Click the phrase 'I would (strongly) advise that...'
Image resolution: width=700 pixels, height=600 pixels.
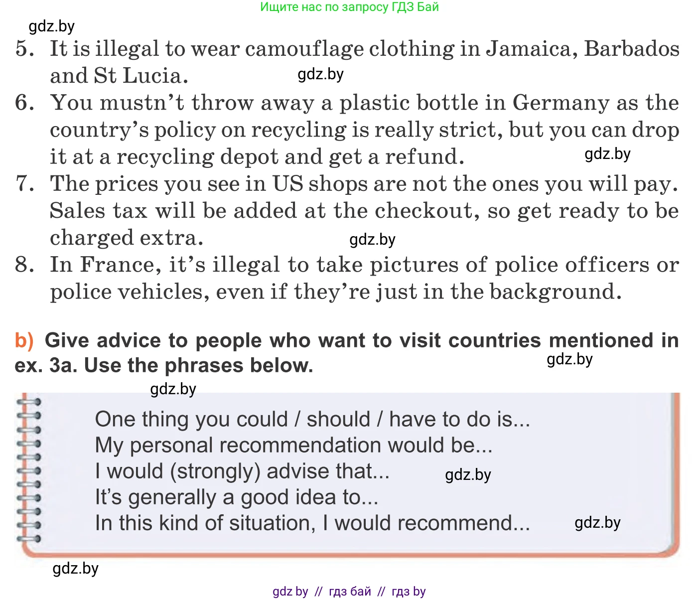pos(242,471)
